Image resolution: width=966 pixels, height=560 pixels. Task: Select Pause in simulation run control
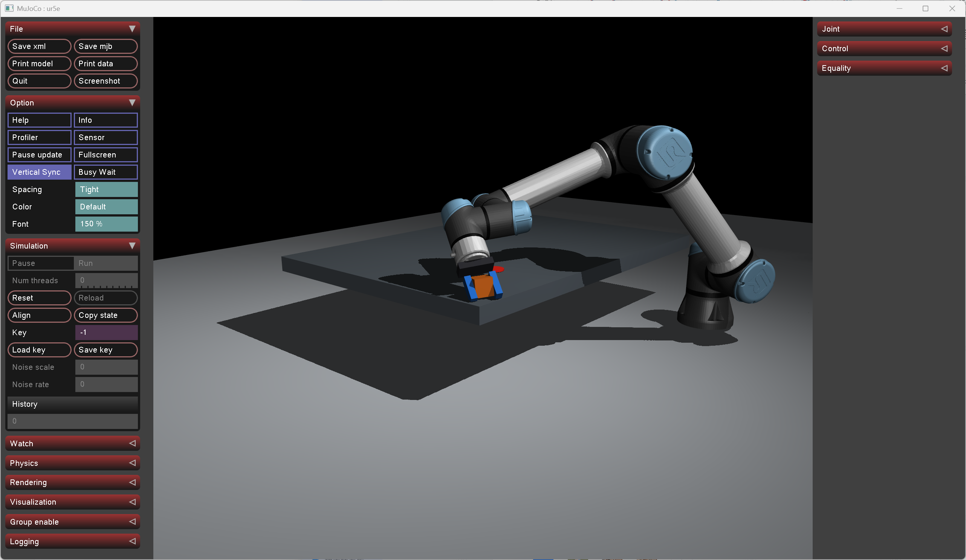pos(41,263)
